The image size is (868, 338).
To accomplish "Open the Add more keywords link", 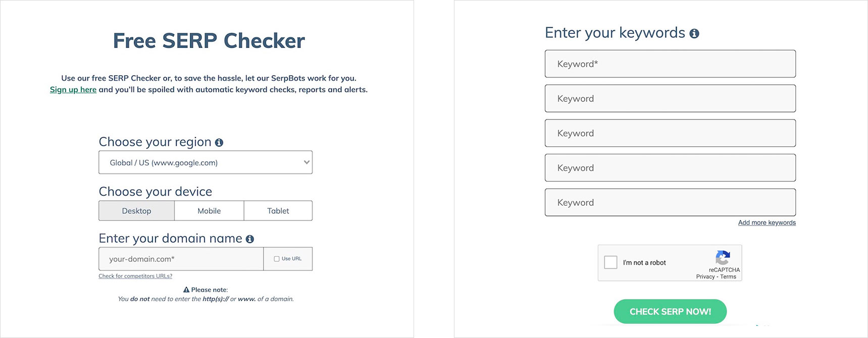I will (x=767, y=222).
